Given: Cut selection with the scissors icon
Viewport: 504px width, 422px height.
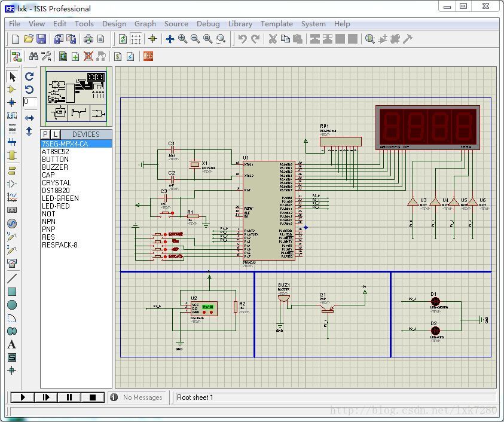Looking at the screenshot, I should tap(273, 39).
